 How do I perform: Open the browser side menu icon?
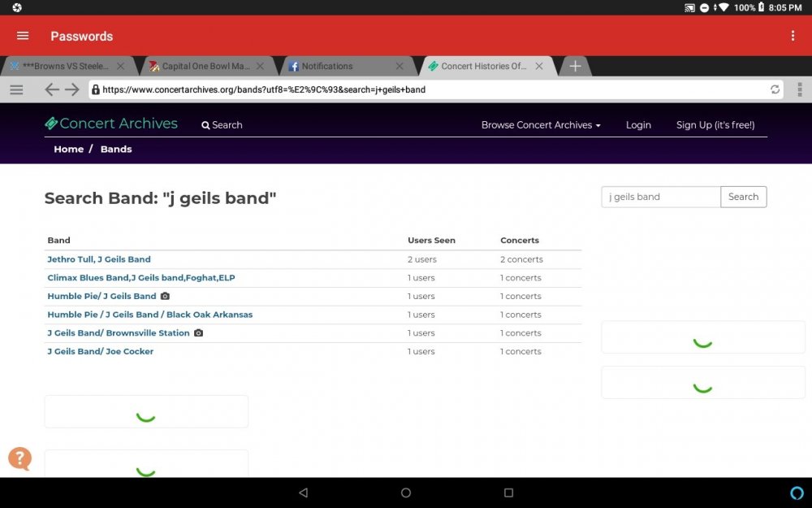(16, 89)
